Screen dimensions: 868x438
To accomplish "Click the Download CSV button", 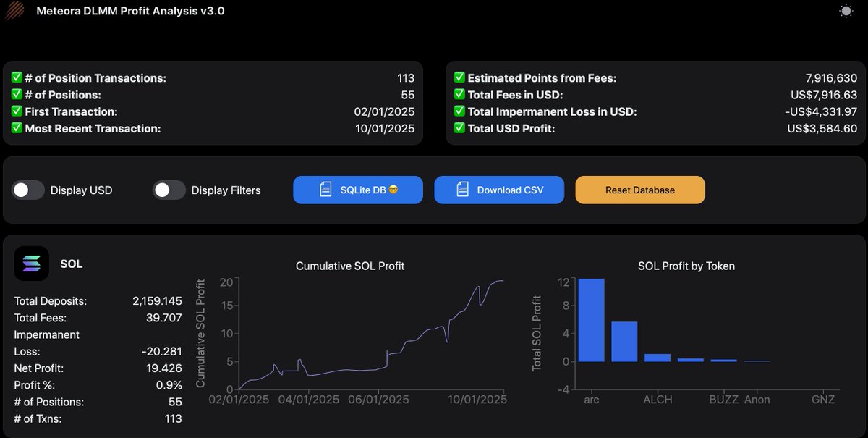I will click(499, 190).
